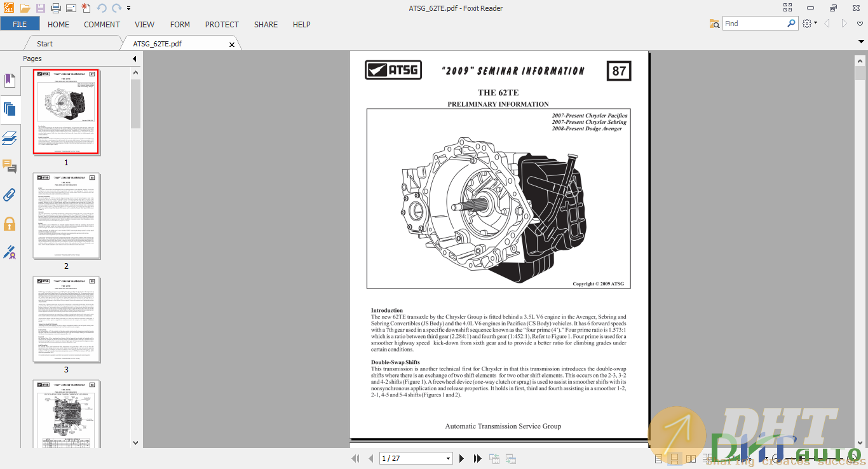The width and height of the screenshot is (868, 469).
Task: Open the Layers side panel
Action: [x=10, y=138]
